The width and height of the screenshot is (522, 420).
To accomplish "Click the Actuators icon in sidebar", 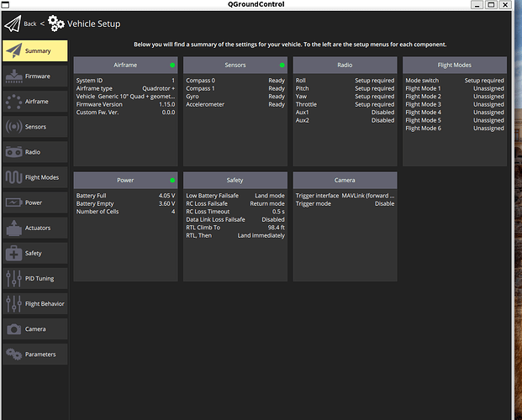I will click(x=14, y=228).
